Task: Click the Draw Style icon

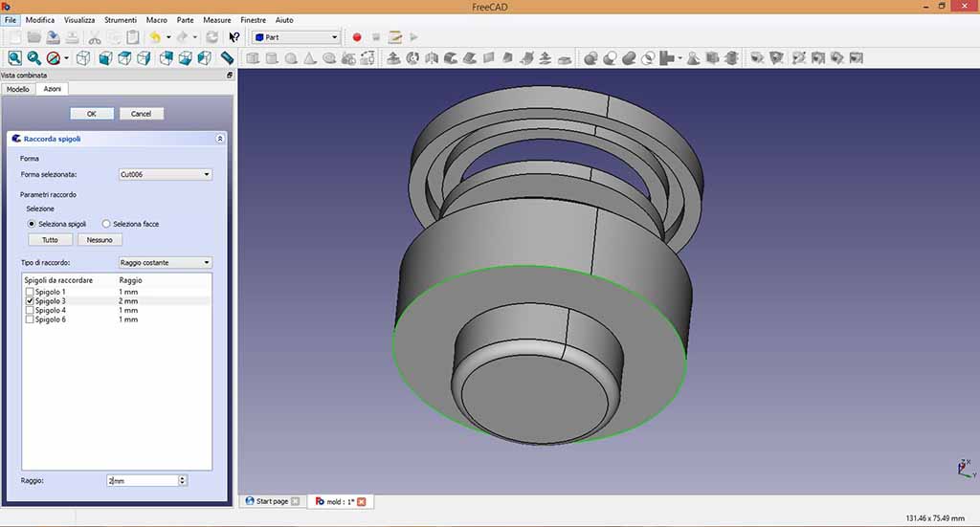Action: click(x=54, y=58)
